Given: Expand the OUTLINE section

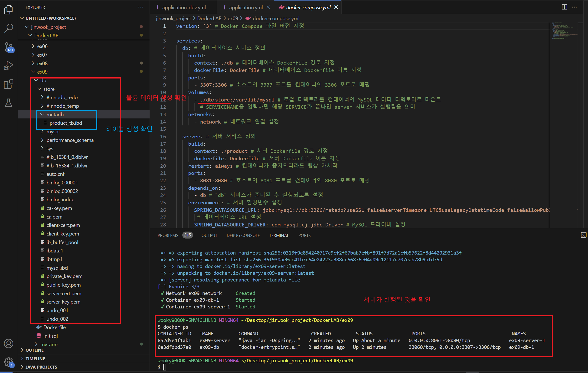Looking at the screenshot, I should click(34, 350).
